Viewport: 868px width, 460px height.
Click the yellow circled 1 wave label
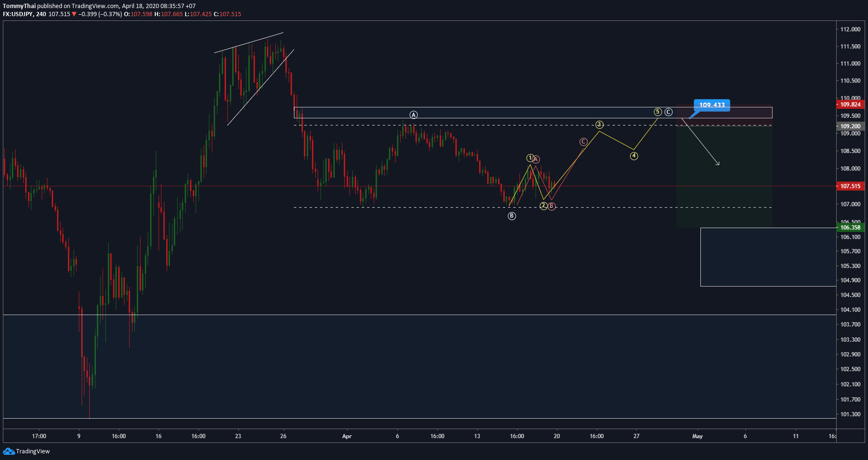pos(530,158)
